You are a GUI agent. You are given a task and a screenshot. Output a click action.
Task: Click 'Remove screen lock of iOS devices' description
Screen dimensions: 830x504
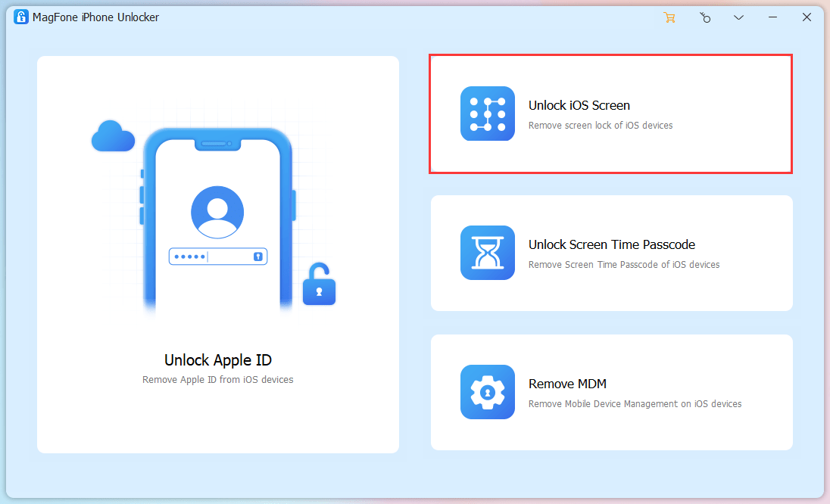[x=600, y=126]
